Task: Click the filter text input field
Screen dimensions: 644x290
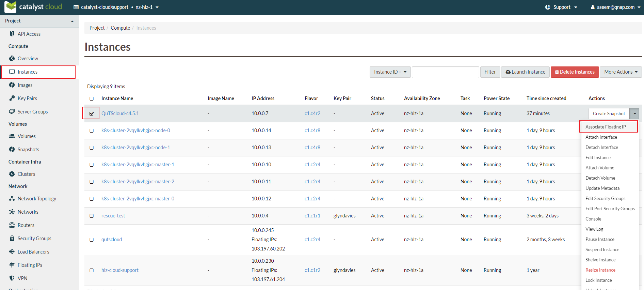Action: click(x=445, y=72)
